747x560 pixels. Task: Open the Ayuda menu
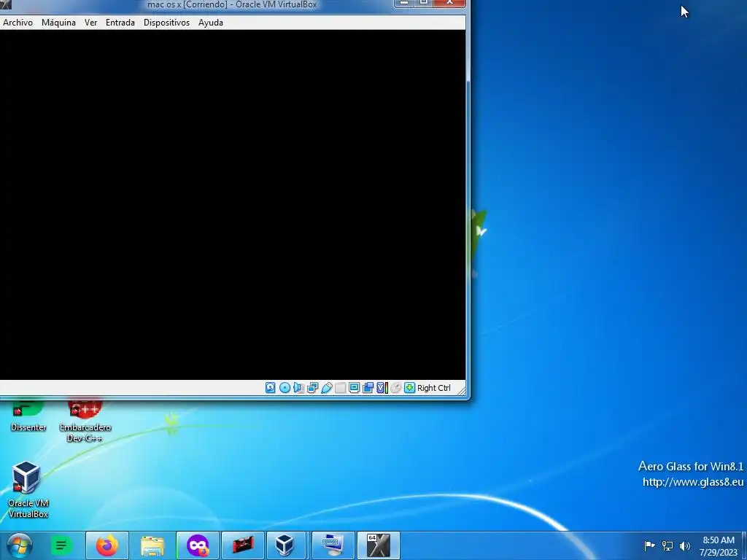click(211, 23)
